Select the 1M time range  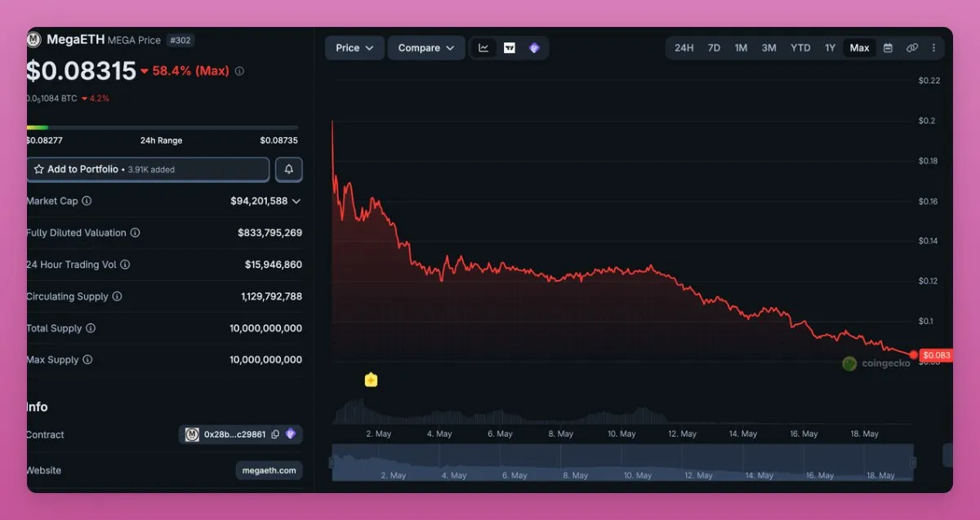coord(741,48)
